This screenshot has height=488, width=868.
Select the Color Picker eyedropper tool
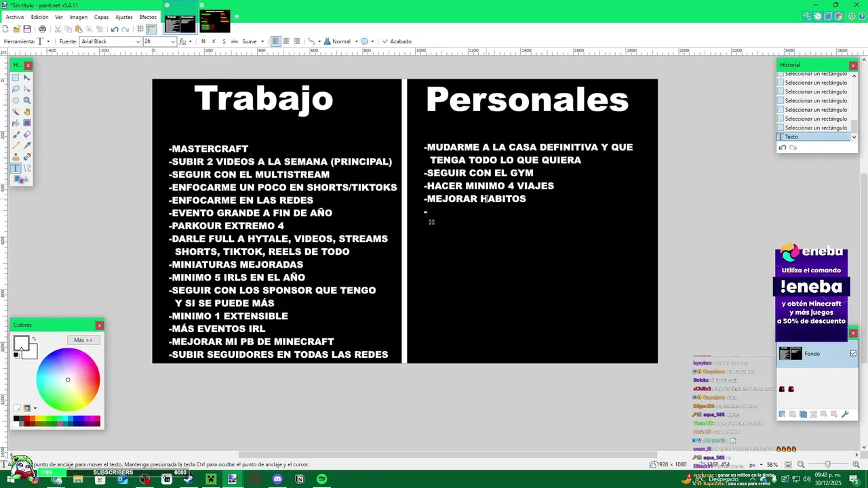[27, 145]
